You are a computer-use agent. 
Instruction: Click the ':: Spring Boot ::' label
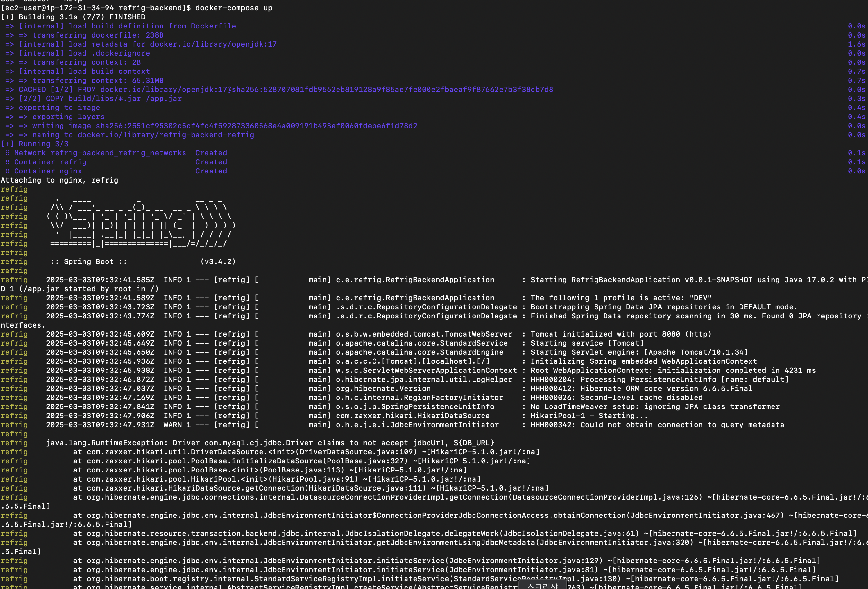pyautogui.click(x=89, y=261)
